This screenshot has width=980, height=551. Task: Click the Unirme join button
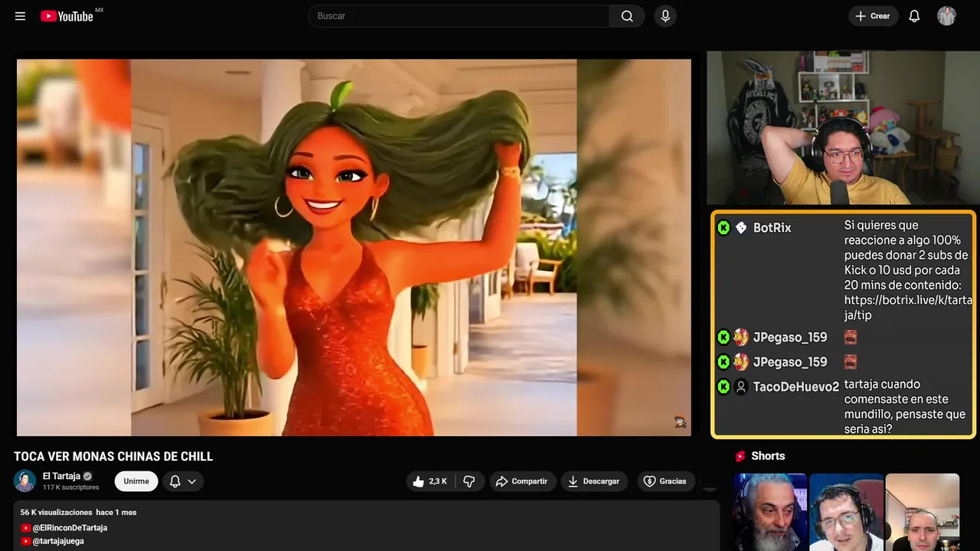pos(136,481)
